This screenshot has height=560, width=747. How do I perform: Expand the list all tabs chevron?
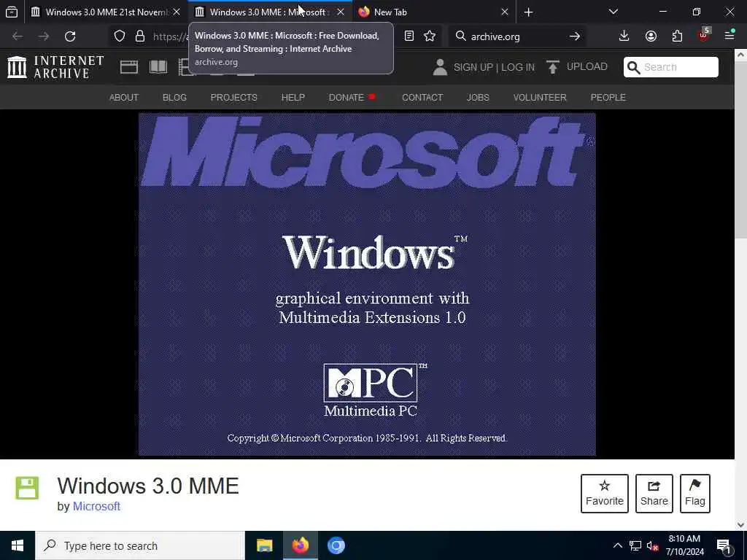coord(614,12)
